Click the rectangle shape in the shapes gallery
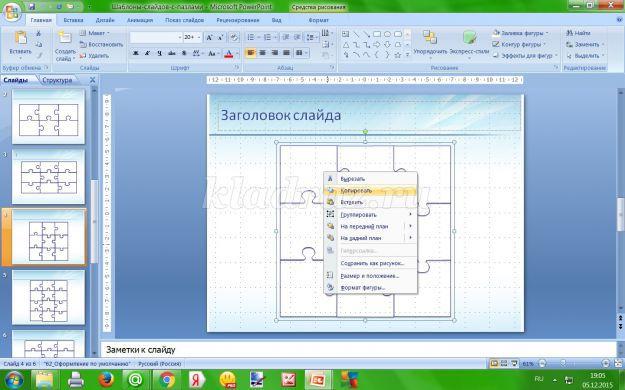Screen dimensions: 625x390 (x=377, y=34)
